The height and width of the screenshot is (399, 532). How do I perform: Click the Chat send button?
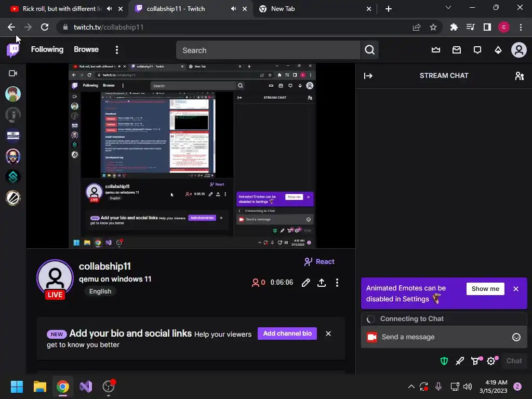(x=514, y=361)
